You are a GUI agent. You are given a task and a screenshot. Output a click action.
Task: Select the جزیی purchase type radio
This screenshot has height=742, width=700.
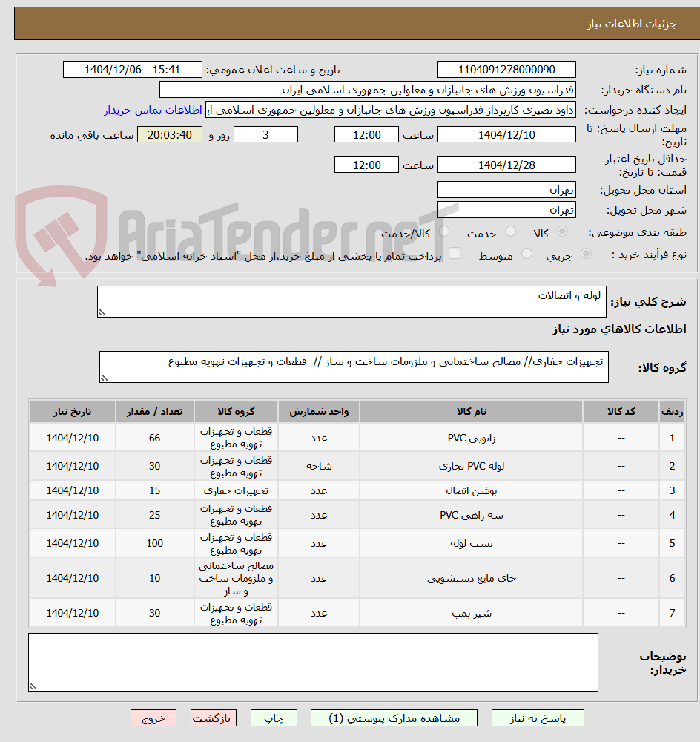click(x=586, y=254)
